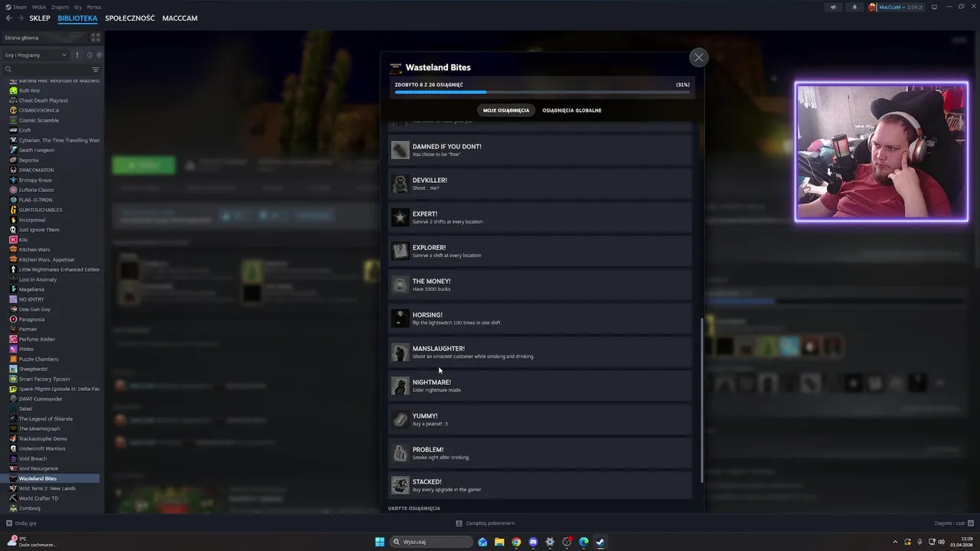Open the Windows Start menu
The height and width of the screenshot is (551, 980).
(x=380, y=542)
